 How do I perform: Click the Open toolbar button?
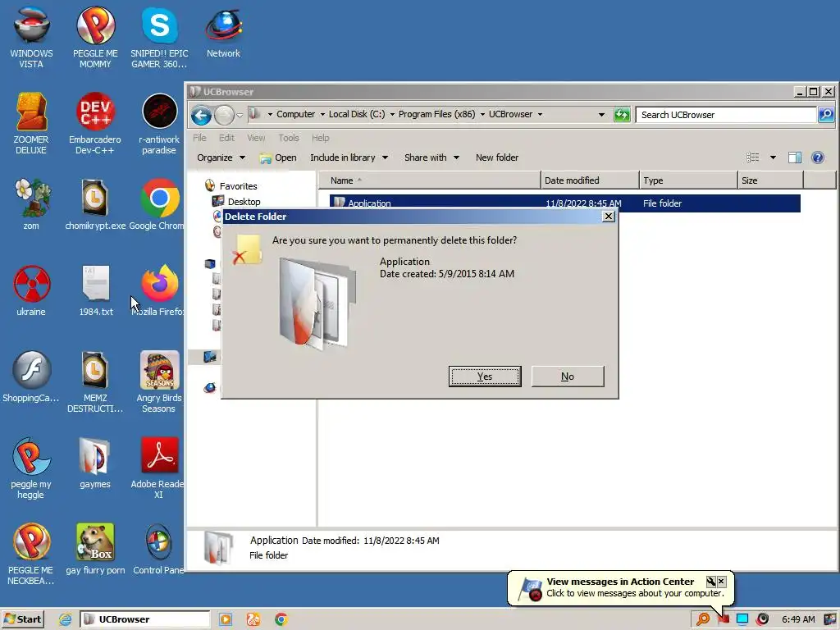[x=278, y=157]
